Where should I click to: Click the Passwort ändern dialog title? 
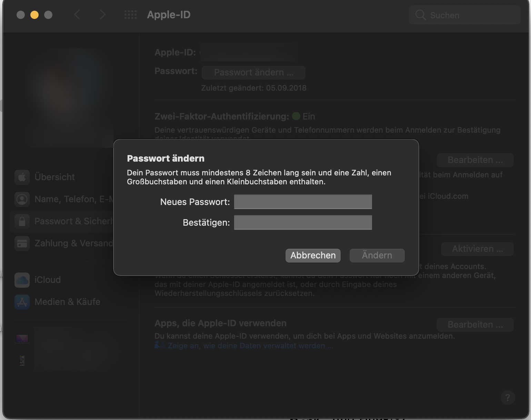pyautogui.click(x=166, y=158)
